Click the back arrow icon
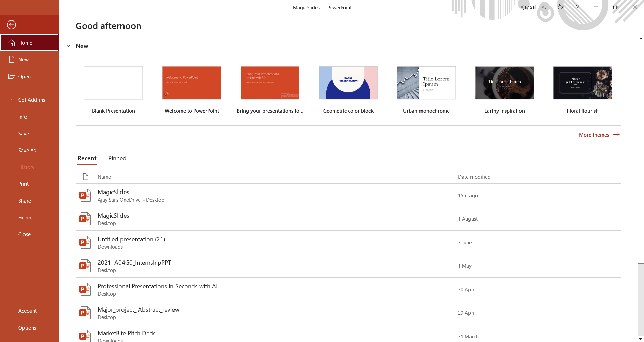Viewport: 644px width, 342px height. point(11,25)
